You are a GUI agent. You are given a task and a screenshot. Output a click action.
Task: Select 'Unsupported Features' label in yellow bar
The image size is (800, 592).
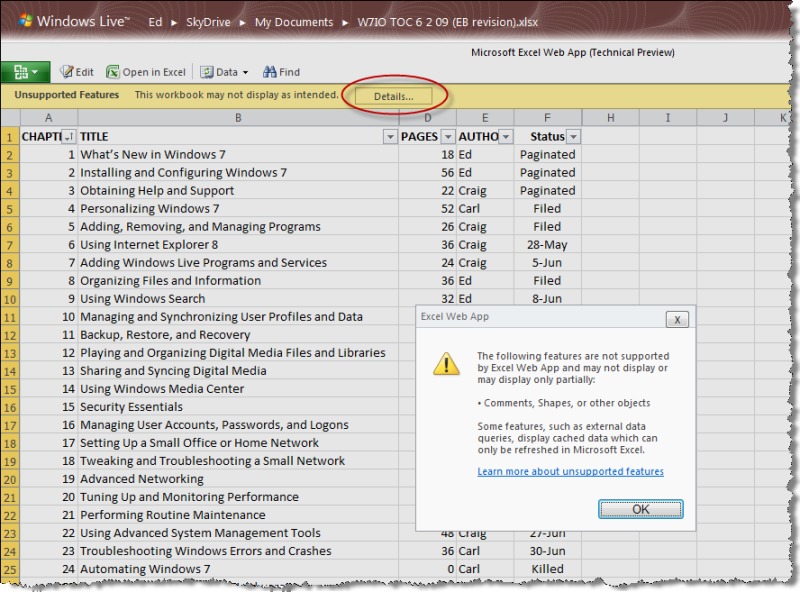click(x=66, y=94)
